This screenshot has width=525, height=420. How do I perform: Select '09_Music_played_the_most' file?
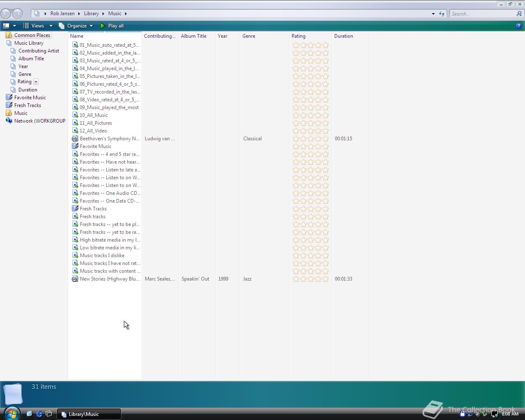pyautogui.click(x=109, y=107)
